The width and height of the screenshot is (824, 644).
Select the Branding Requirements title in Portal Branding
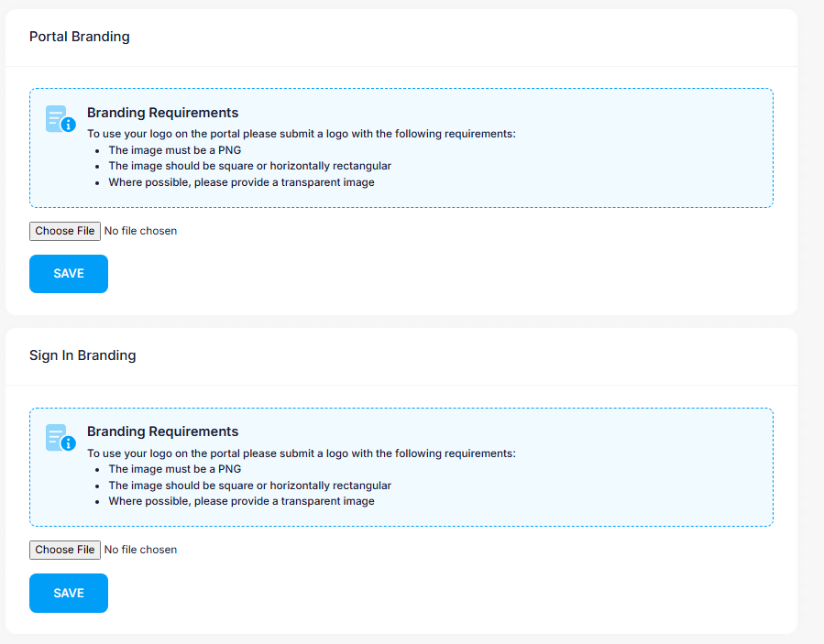coord(162,113)
